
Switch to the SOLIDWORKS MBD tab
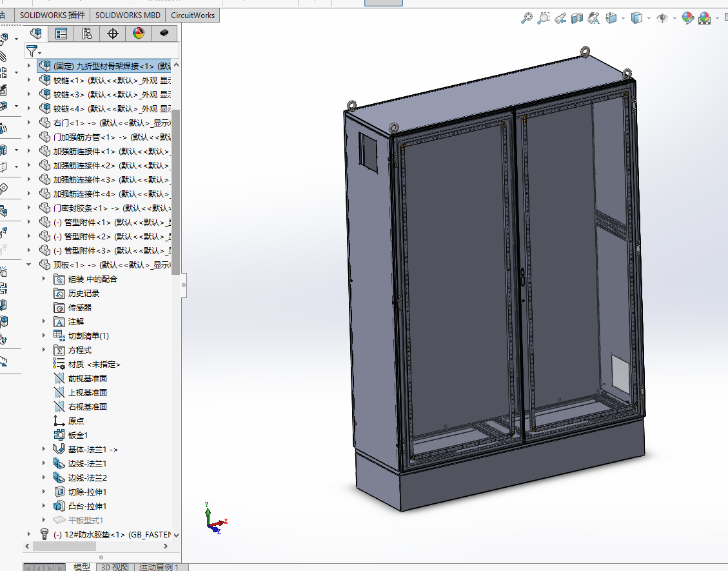tap(128, 15)
